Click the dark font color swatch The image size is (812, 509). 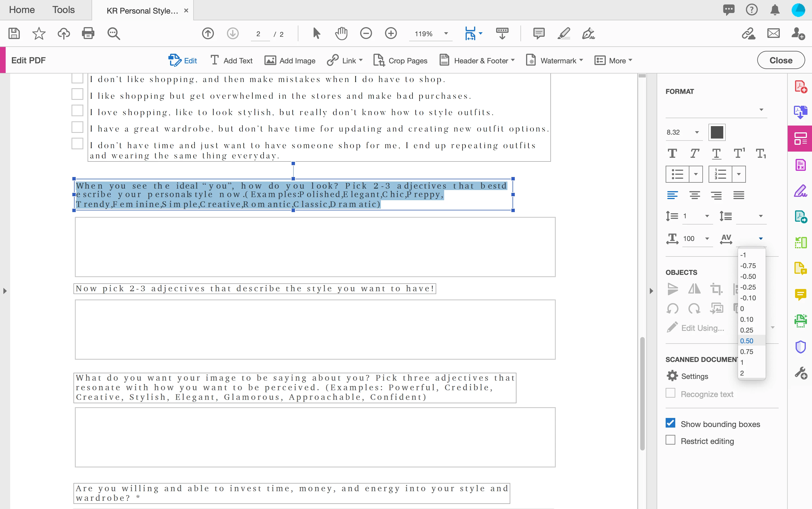pos(717,132)
